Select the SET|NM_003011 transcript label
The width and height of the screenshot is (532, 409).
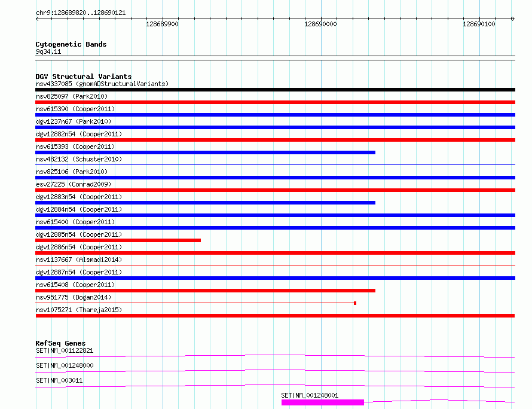59,380
